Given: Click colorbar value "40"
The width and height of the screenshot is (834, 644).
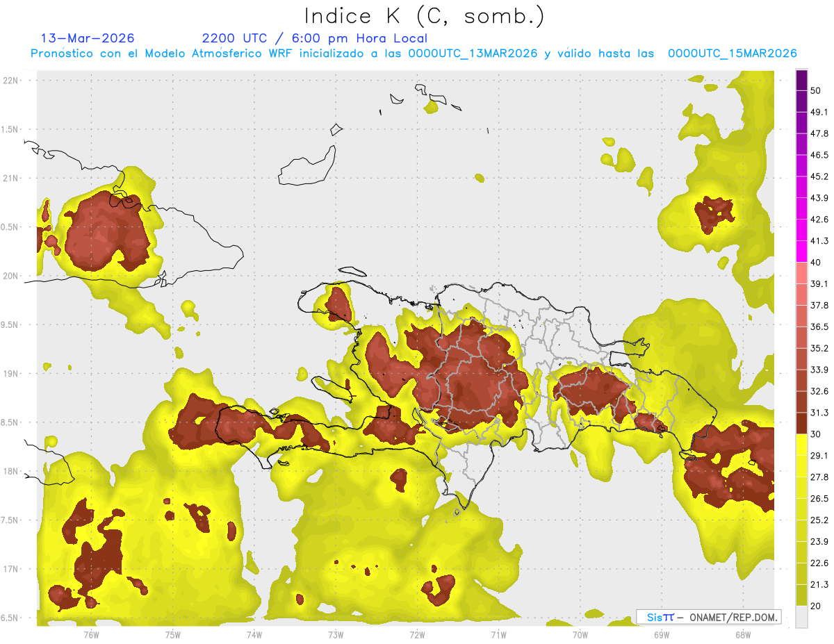Looking at the screenshot, I should (x=816, y=263).
